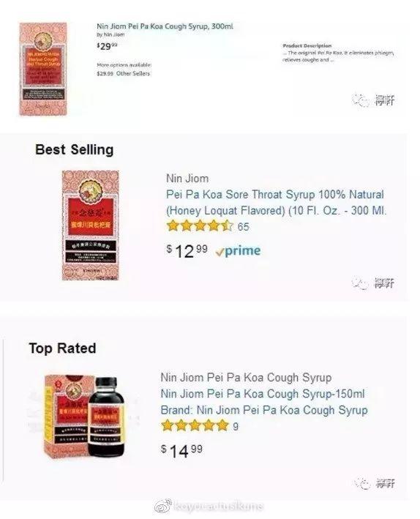Screen dimensions: 420x519
Task: Open the Top Rated 150ml bottle thumbnail
Action: point(86,416)
